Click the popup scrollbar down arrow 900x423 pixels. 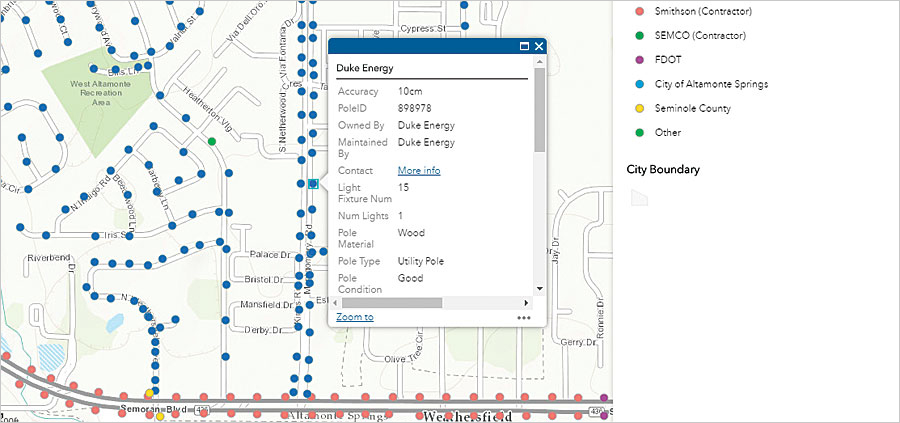539,289
